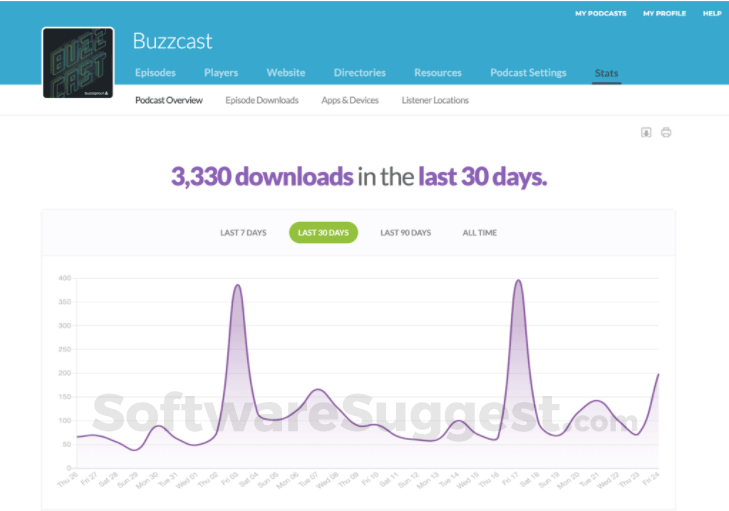
Task: Click the Buzzcast podcast title
Action: point(172,41)
